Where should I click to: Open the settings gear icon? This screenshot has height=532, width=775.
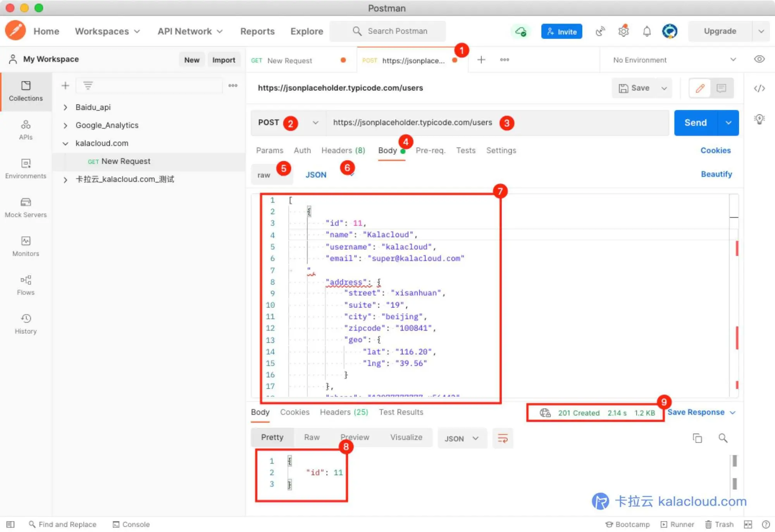click(x=623, y=31)
